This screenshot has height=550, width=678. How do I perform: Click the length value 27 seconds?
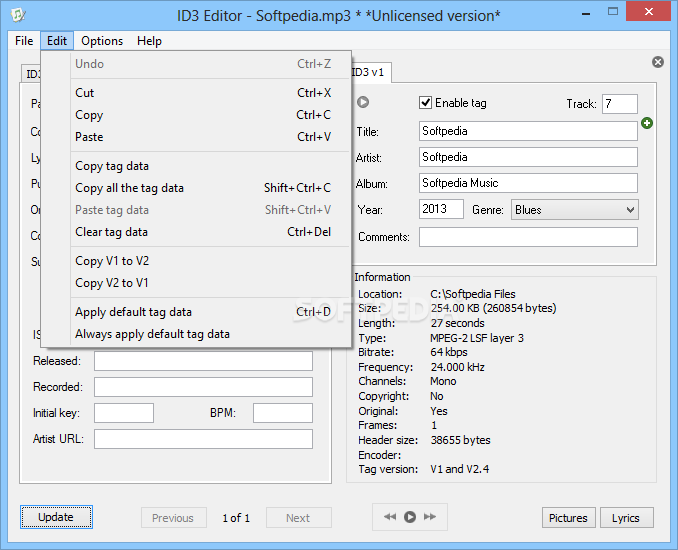457,323
